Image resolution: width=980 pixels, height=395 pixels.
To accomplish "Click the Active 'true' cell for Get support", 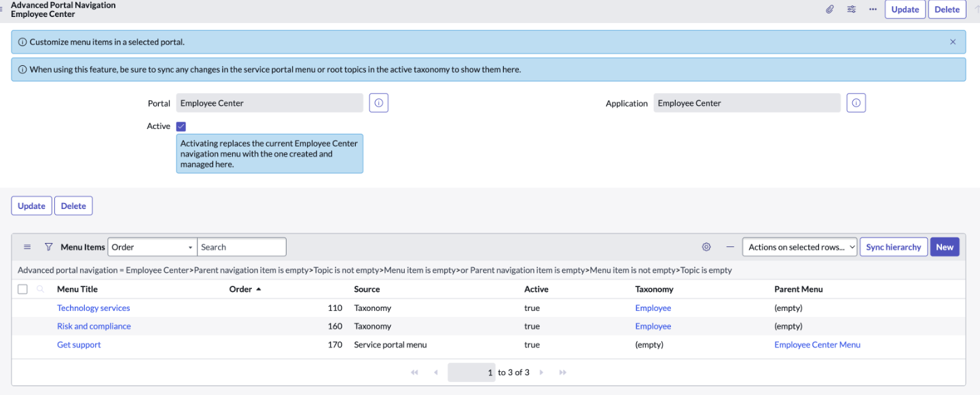I will coord(532,345).
